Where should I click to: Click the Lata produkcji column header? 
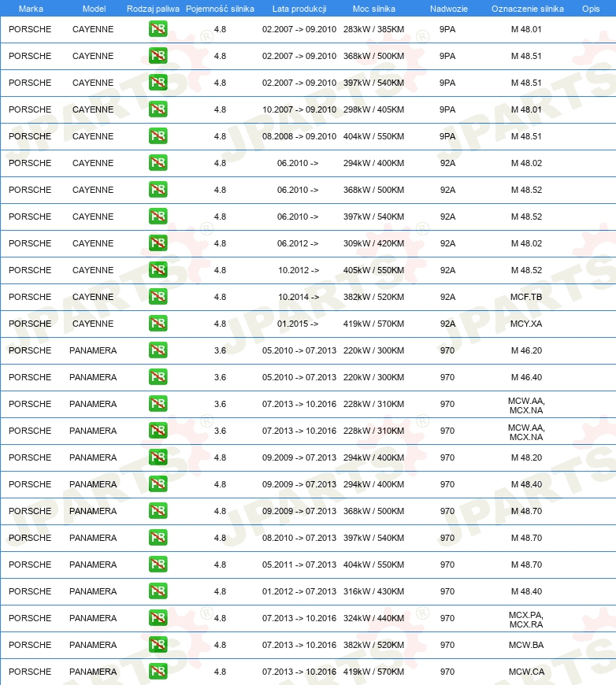coord(299,9)
